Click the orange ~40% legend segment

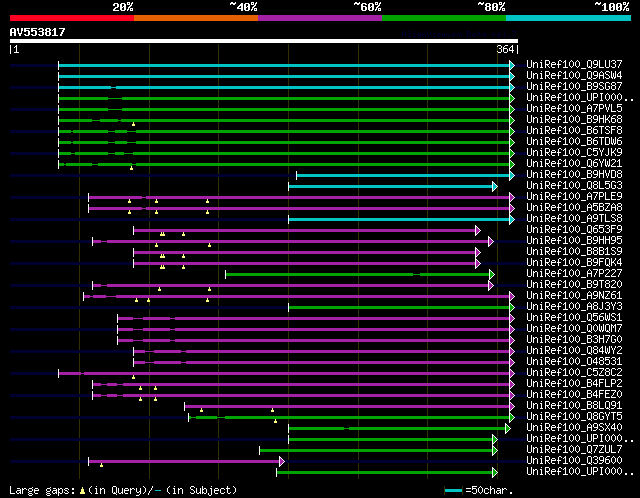tap(196, 18)
